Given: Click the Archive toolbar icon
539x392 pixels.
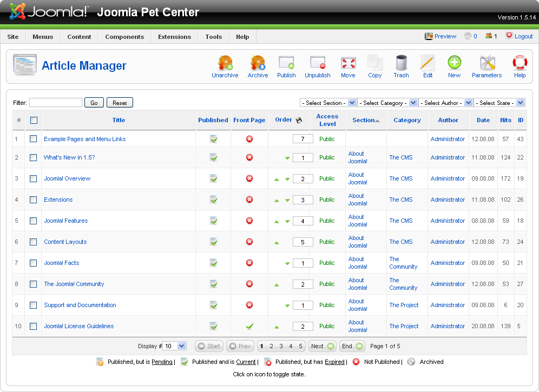Looking at the screenshot, I should coord(258,63).
